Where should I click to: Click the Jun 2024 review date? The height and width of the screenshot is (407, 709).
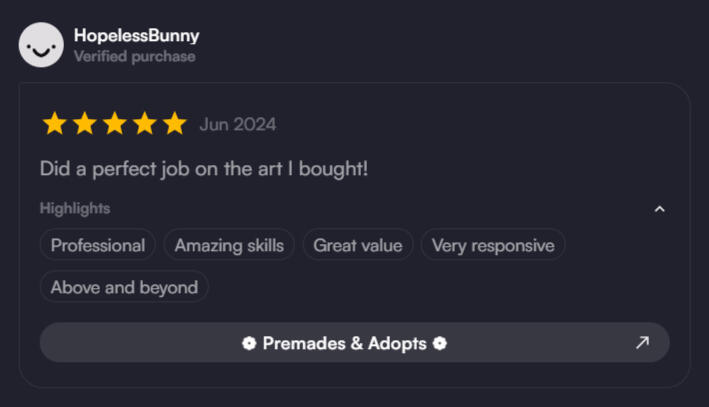237,125
